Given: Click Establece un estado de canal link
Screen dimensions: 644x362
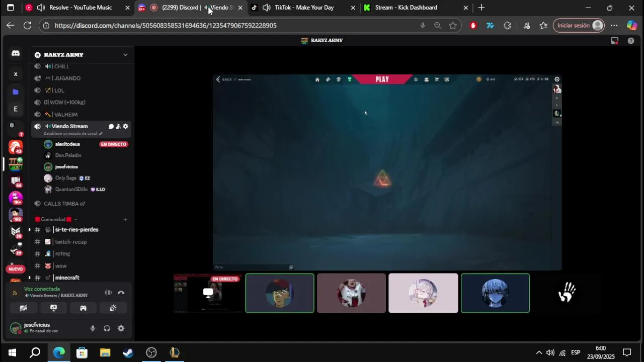Looking at the screenshot, I should coord(73,134).
